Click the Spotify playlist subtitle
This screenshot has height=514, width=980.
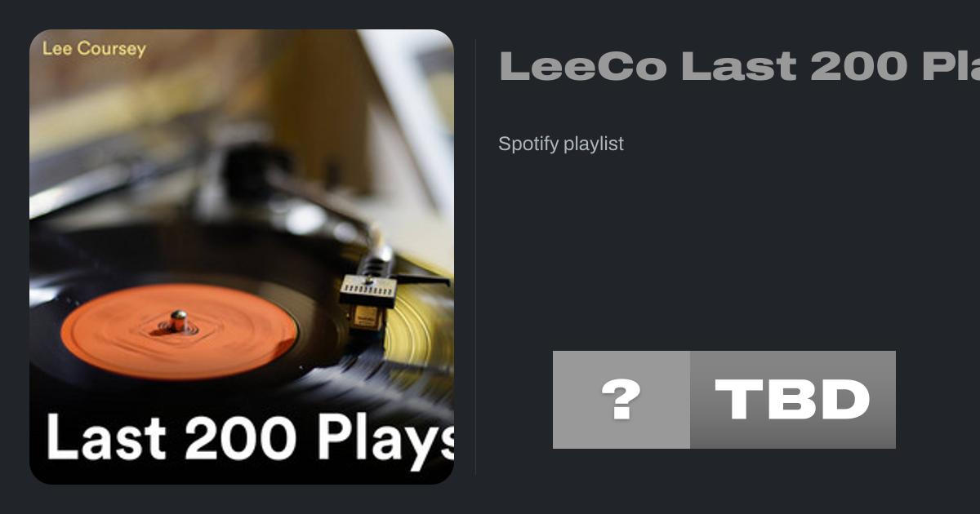561,144
